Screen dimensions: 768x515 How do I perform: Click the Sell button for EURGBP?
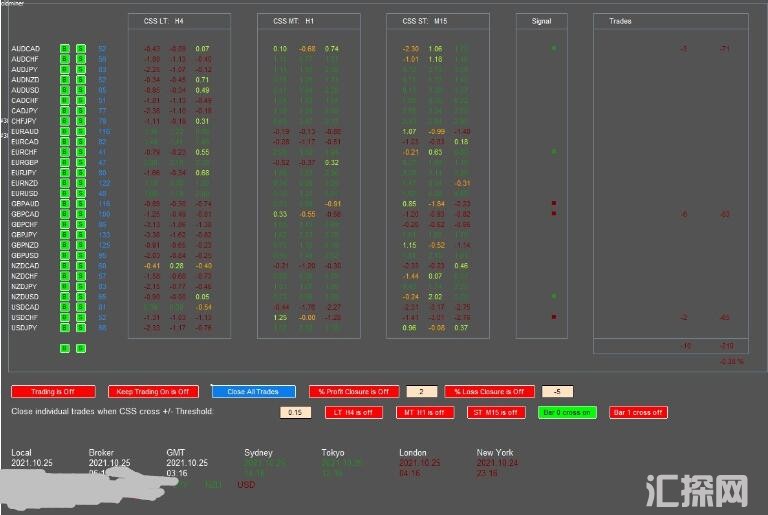(81, 162)
